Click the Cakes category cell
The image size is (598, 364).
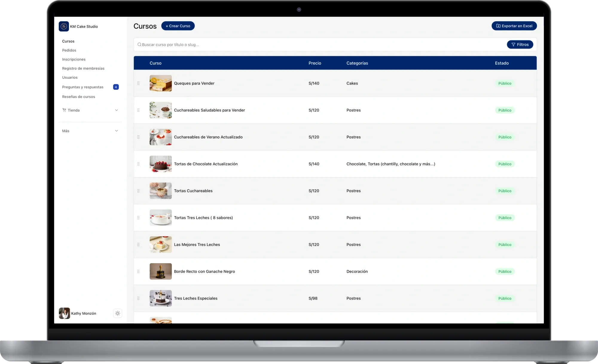click(x=352, y=83)
